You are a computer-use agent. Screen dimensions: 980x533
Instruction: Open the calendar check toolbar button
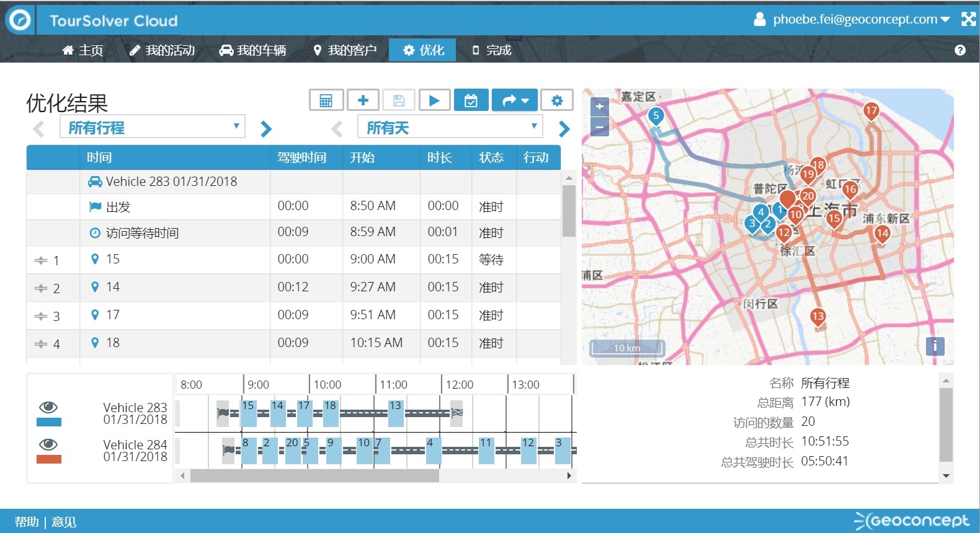coord(471,100)
